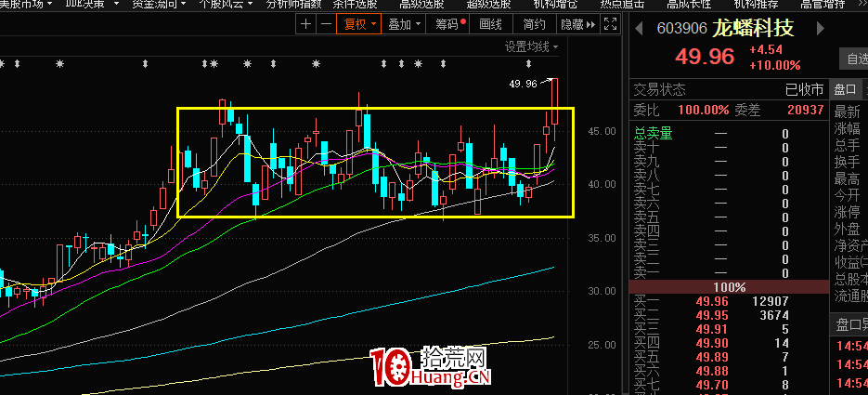The image size is (868, 395).
Task: Click 买七 price 49.70
Action: tap(712, 385)
